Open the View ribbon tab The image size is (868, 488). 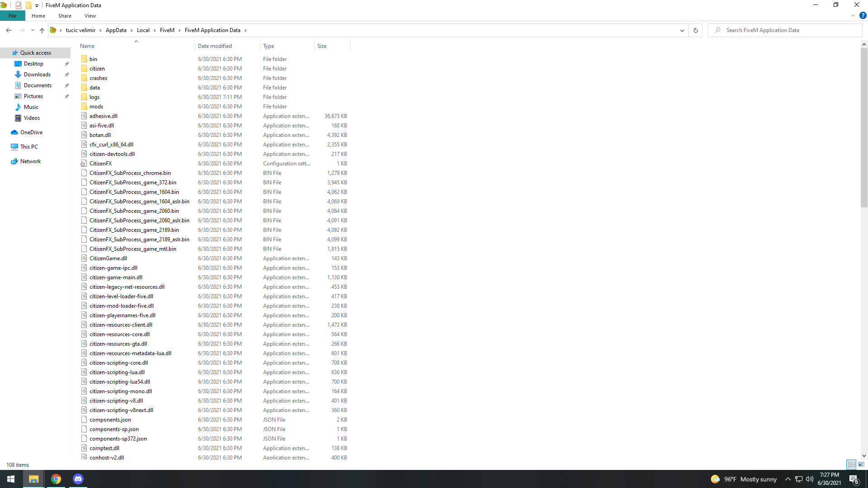[x=90, y=16]
